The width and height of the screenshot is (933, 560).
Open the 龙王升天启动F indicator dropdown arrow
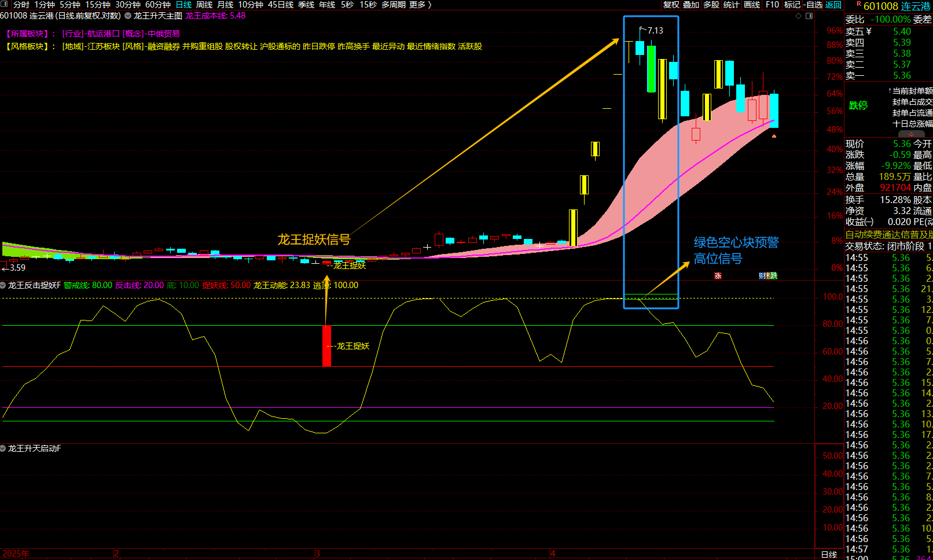[3, 448]
